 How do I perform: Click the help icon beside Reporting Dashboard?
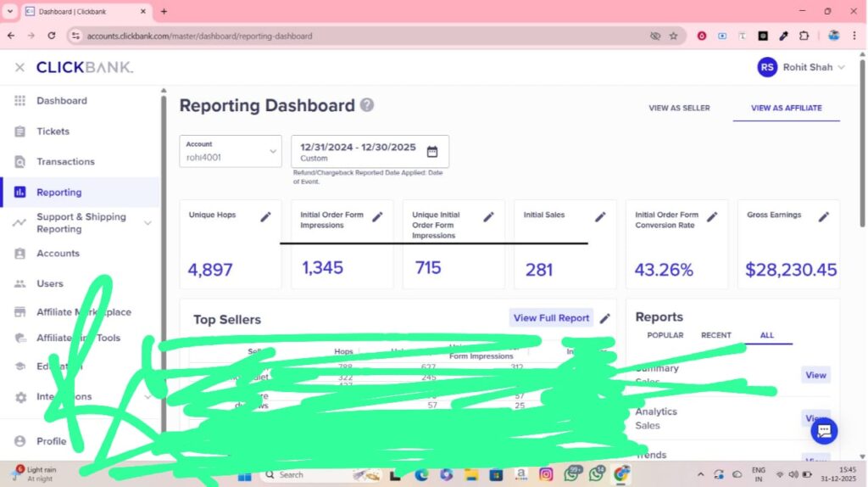click(x=366, y=105)
